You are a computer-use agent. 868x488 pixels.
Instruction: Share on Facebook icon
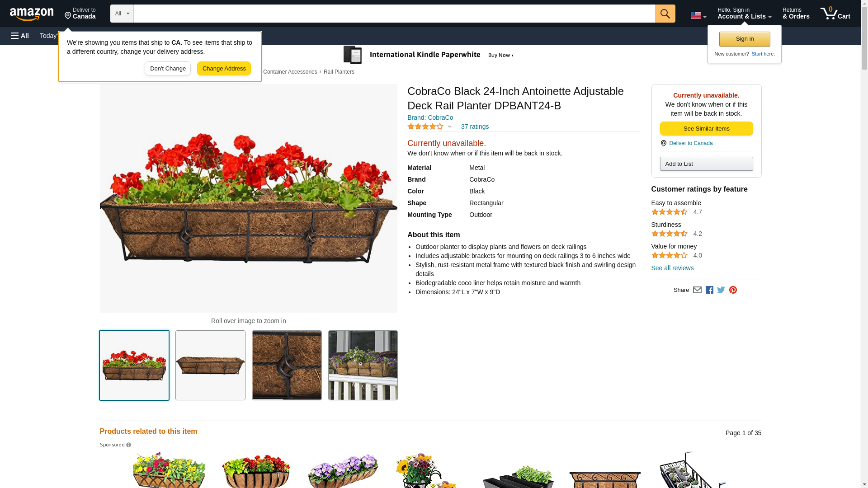709,290
